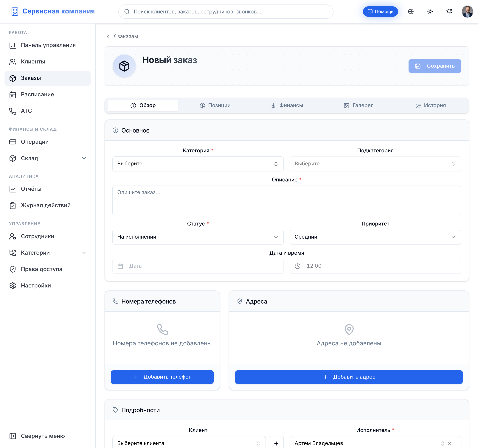The width and height of the screenshot is (478, 448).
Task: Switch to the Галерея tab
Action: (x=358, y=105)
